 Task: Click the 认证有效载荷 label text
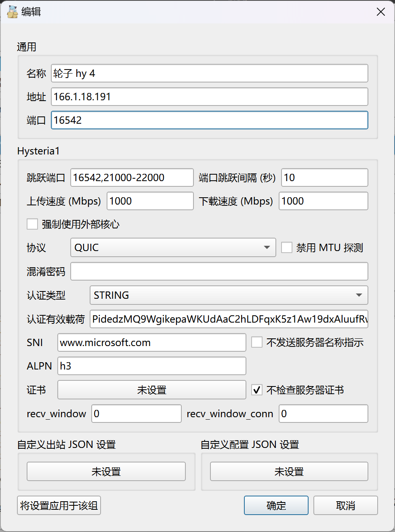pos(56,319)
